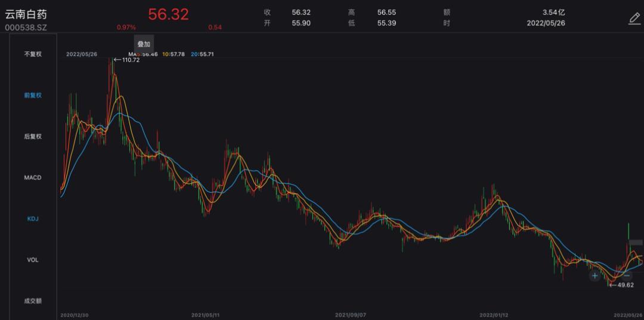
Task: Click the MA20 value 55.71 label
Action: (x=203, y=54)
